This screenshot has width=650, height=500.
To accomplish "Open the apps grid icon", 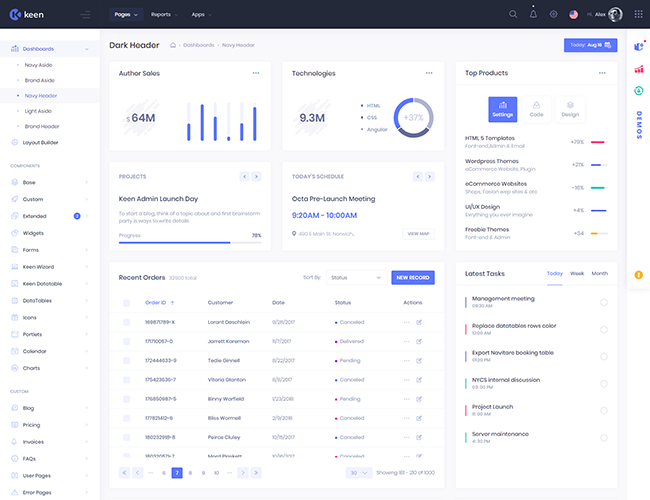I will (x=639, y=14).
